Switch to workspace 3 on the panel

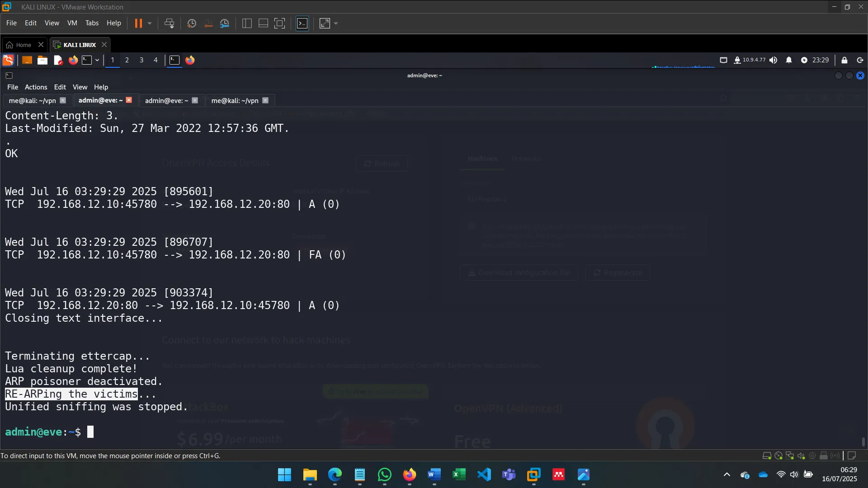(x=141, y=60)
